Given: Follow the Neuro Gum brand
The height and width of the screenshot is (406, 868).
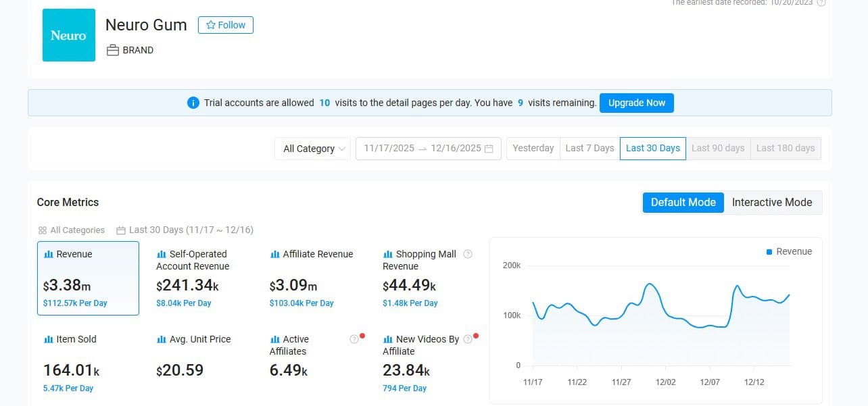Looking at the screenshot, I should pos(225,24).
